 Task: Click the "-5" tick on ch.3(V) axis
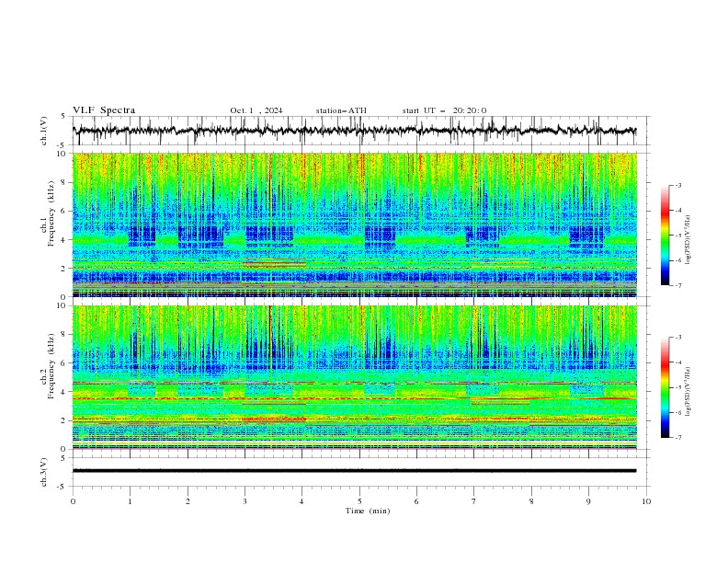pos(63,487)
